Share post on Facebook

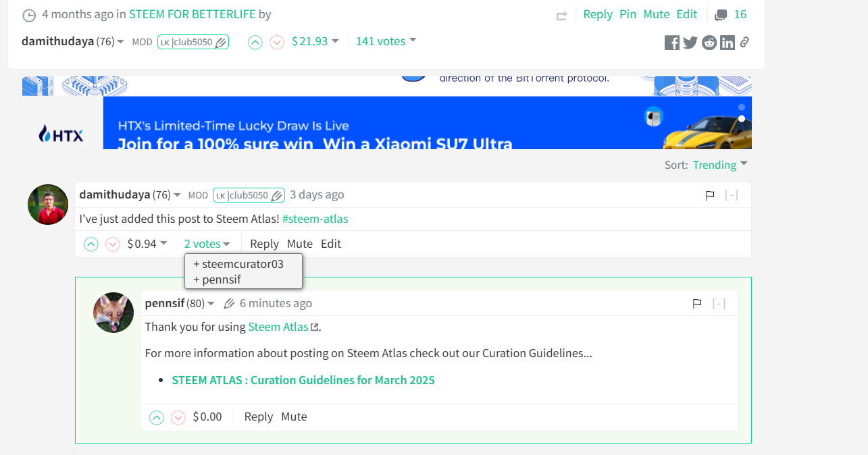click(672, 43)
